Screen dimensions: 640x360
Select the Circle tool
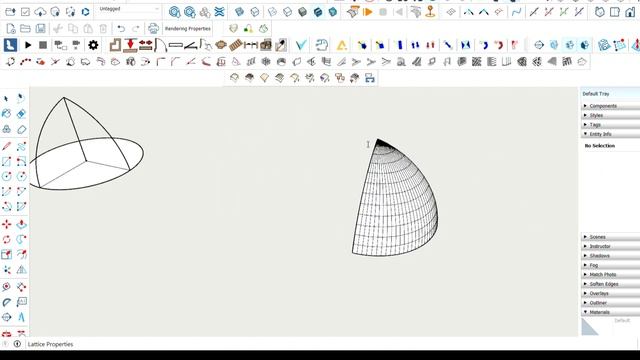click(7, 176)
